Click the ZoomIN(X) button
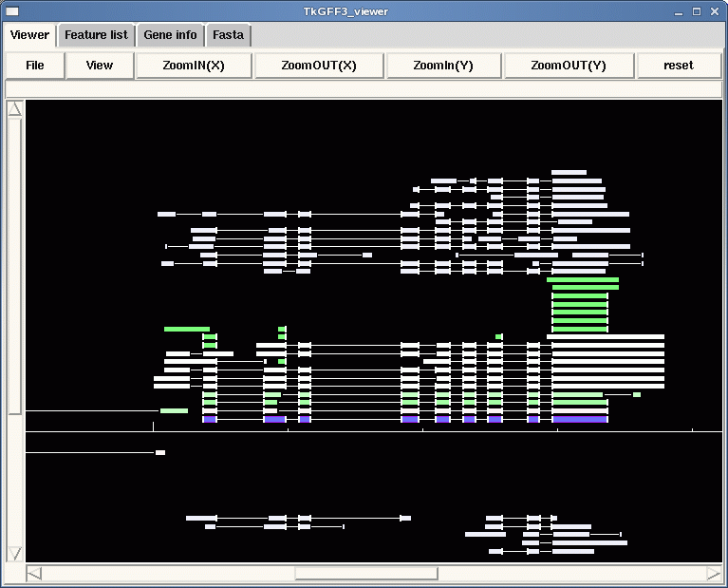Screen dimensions: 728x588 click(x=194, y=66)
